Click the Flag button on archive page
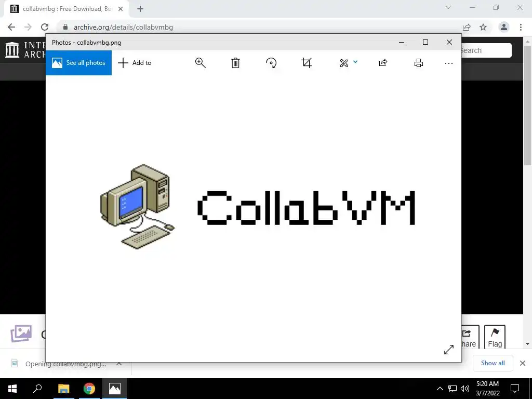 coord(495,337)
